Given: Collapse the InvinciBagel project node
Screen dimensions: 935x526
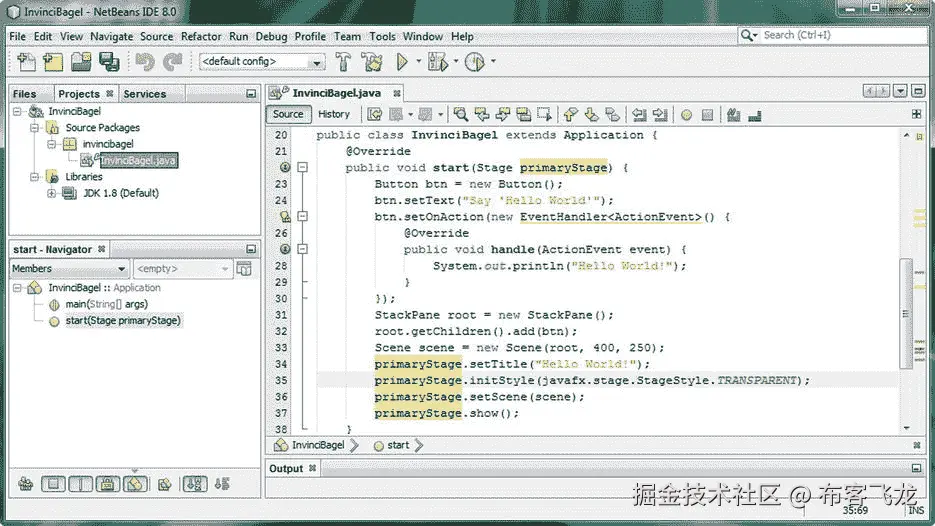Looking at the screenshot, I should click(x=17, y=111).
